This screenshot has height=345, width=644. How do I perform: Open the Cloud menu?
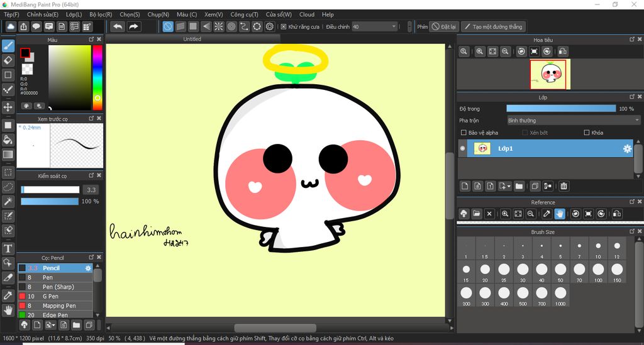(x=307, y=14)
